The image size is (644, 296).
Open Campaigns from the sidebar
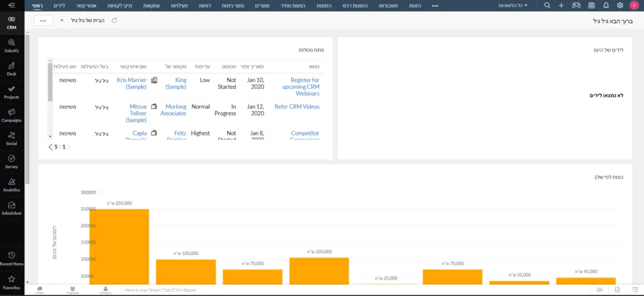11,115
